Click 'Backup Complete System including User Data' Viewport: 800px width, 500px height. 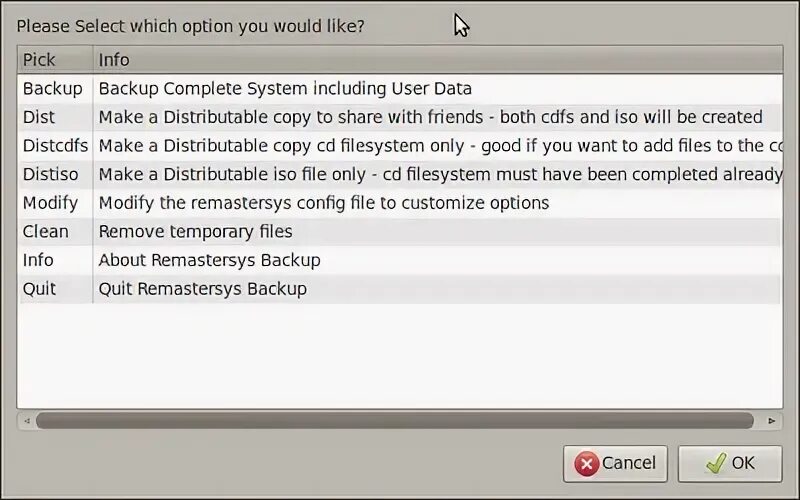285,88
